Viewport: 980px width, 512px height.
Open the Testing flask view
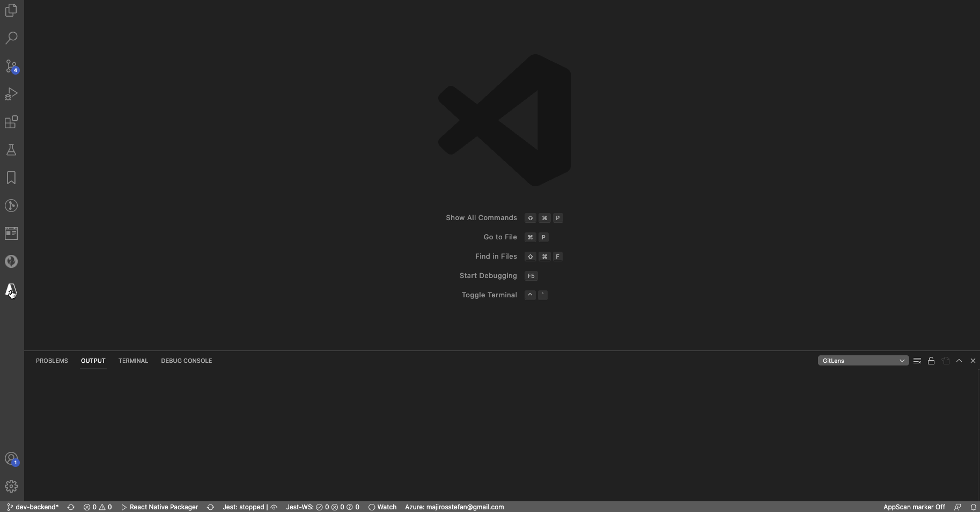pyautogui.click(x=11, y=150)
